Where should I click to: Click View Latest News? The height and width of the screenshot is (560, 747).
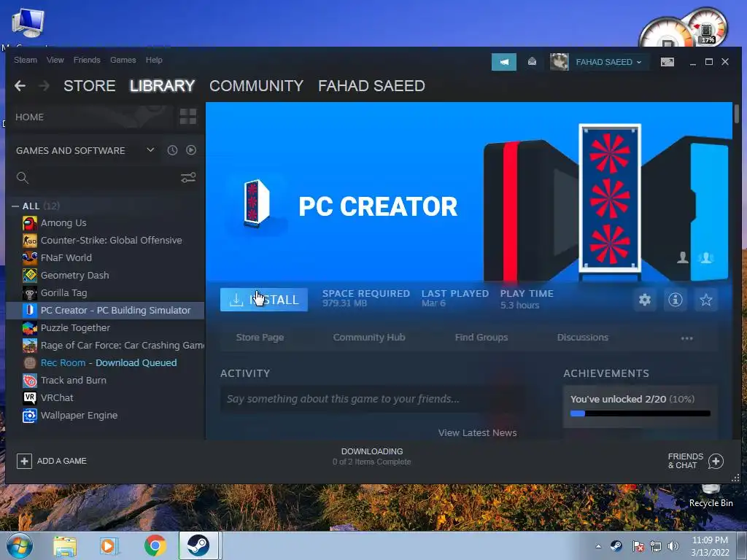point(477,433)
